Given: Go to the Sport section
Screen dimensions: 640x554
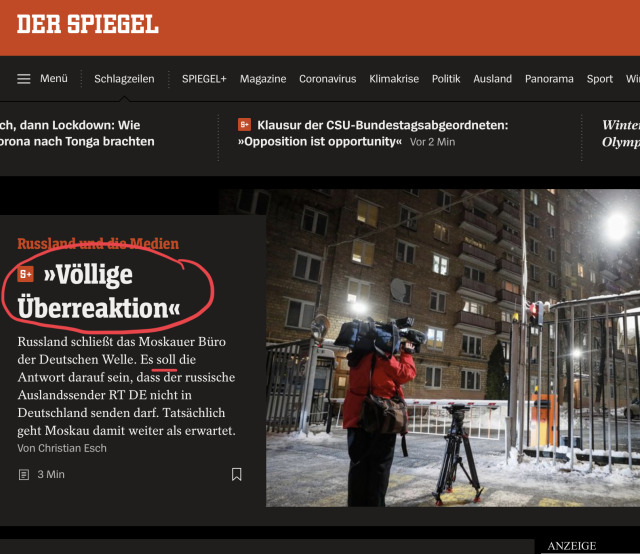Looking at the screenshot, I should 599,79.
